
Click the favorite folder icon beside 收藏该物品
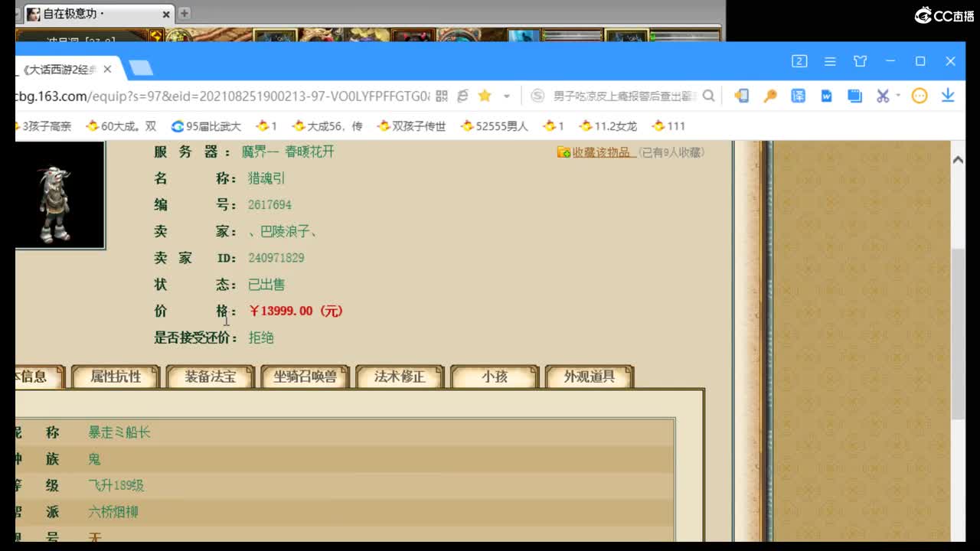563,152
